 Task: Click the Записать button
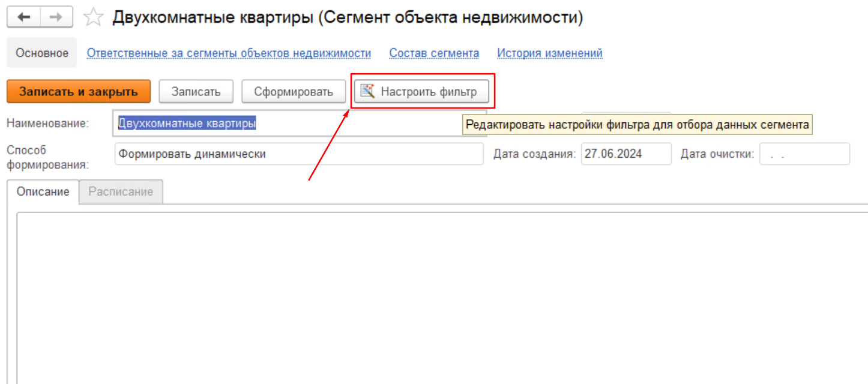tap(196, 92)
